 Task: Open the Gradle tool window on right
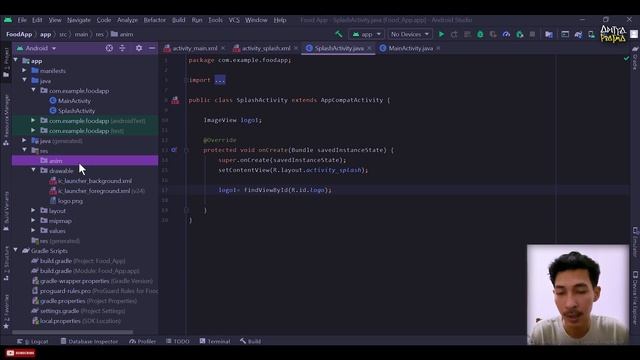635,58
